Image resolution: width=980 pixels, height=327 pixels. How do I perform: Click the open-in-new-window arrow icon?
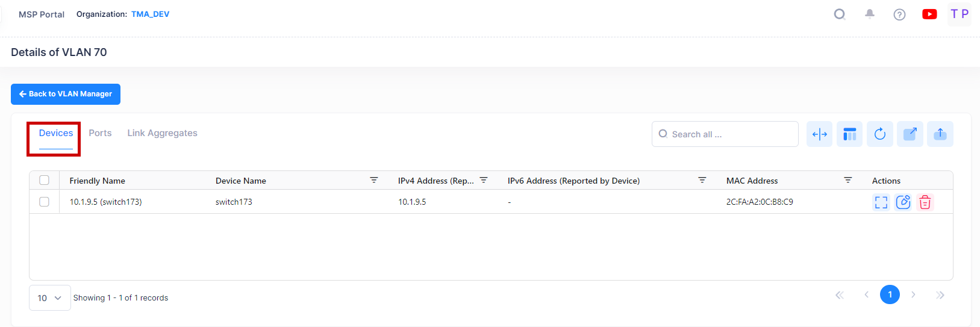click(x=910, y=134)
